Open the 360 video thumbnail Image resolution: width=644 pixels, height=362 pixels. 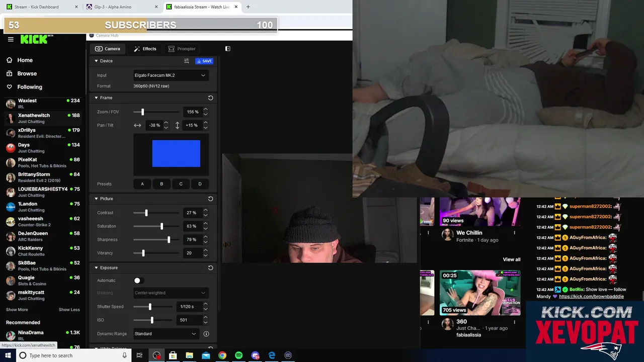click(480, 293)
